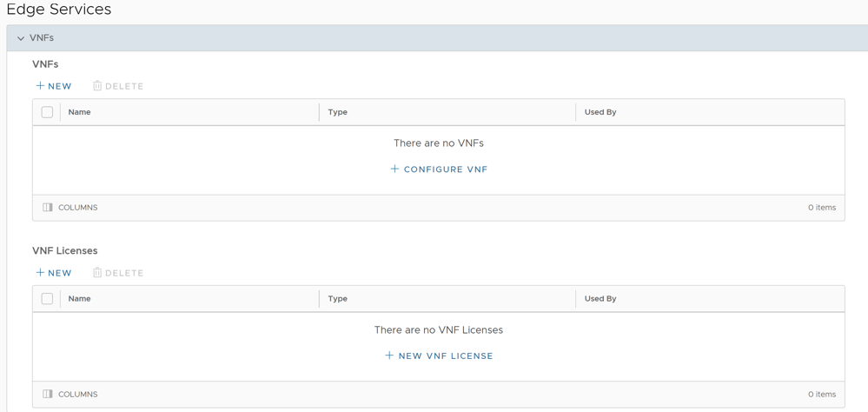This screenshot has height=412, width=868.
Task: Click Type column header in VNFs table
Action: [x=338, y=112]
